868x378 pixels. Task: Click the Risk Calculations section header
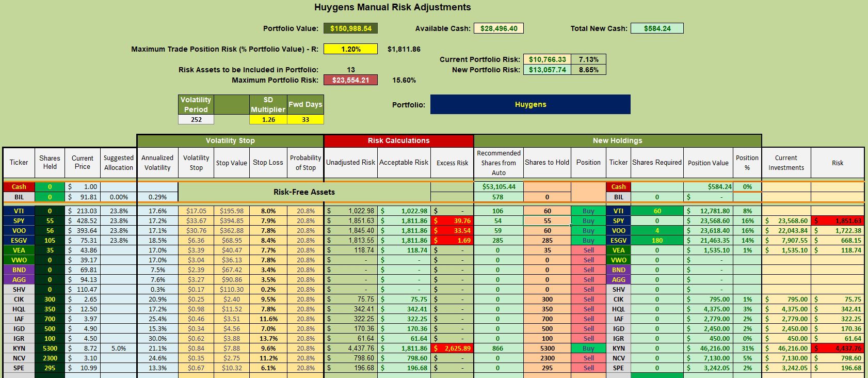pyautogui.click(x=398, y=140)
